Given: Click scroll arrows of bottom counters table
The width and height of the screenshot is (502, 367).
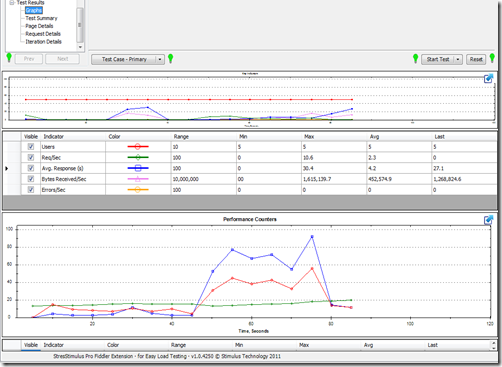Looking at the screenshot, I should pos(494,345).
